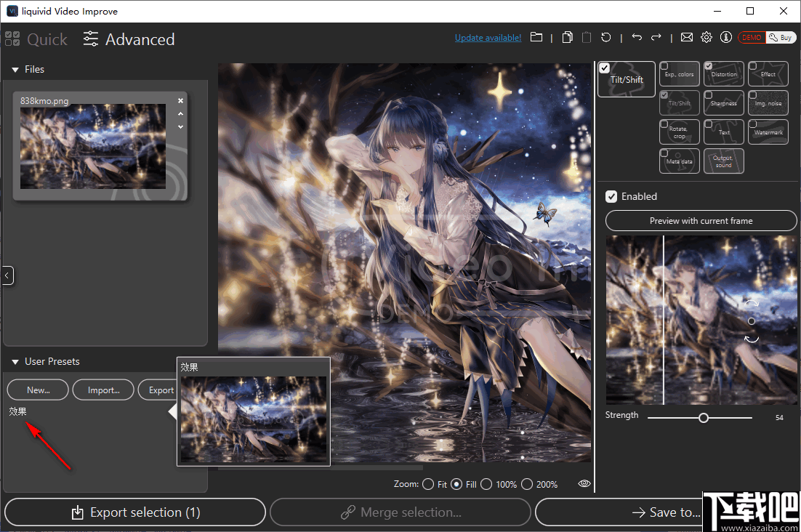Collapse the Files section
The width and height of the screenshot is (801, 532).
16,69
